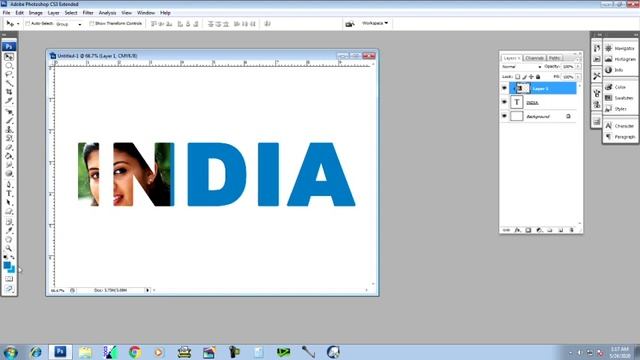This screenshot has width=640, height=360.
Task: Add a layer style from panel footer
Action: point(517,230)
